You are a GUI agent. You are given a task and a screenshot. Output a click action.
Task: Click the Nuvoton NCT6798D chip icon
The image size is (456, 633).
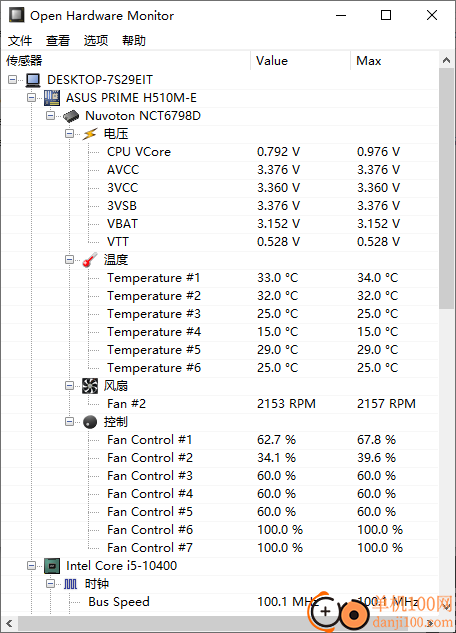71,116
